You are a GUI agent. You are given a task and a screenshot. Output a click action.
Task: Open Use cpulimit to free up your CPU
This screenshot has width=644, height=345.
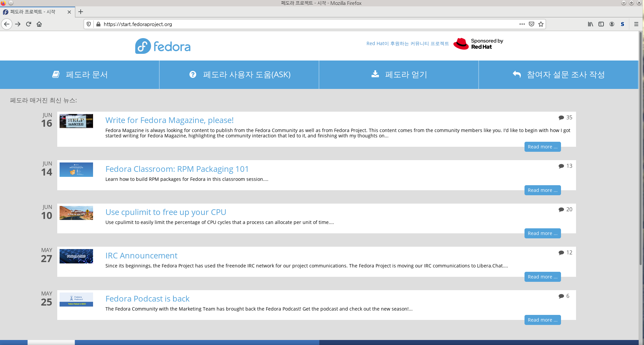point(166,212)
